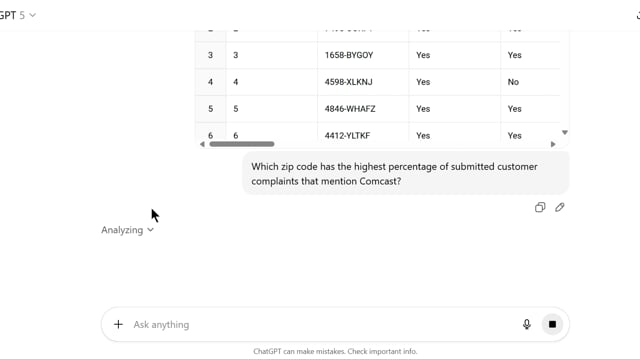Start voice dictation with microphone icon
This screenshot has width=640, height=360.
(527, 324)
